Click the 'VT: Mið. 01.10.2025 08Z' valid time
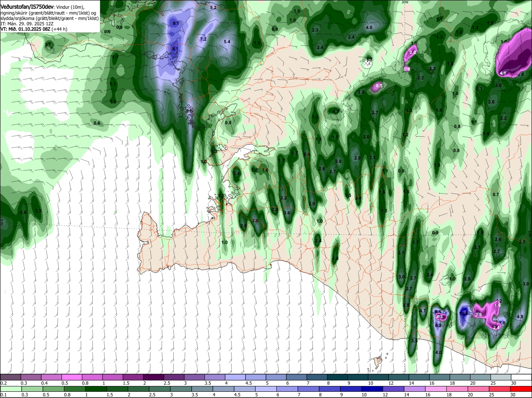The image size is (532, 398). [x=25, y=29]
